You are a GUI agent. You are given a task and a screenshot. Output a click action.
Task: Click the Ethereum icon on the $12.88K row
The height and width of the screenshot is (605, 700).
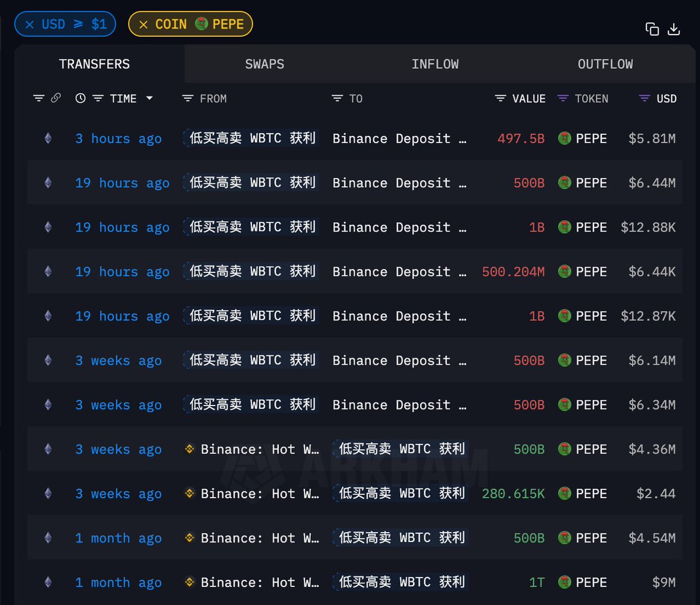click(48, 227)
